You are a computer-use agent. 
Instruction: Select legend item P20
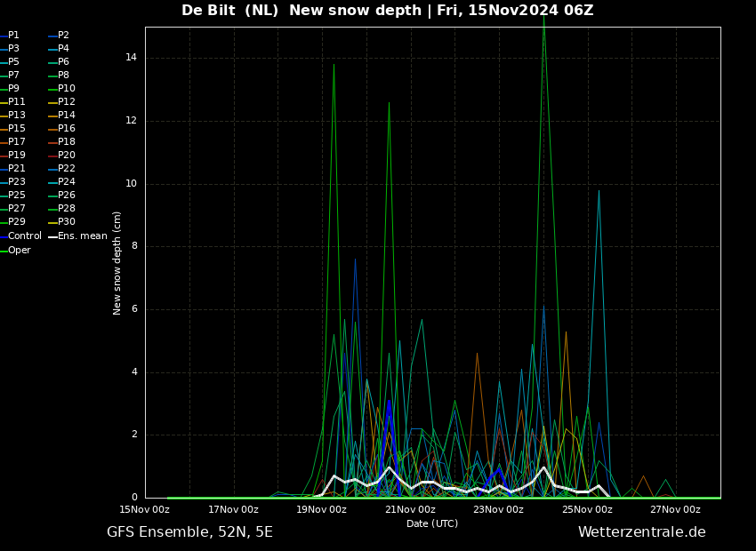pos(67,156)
